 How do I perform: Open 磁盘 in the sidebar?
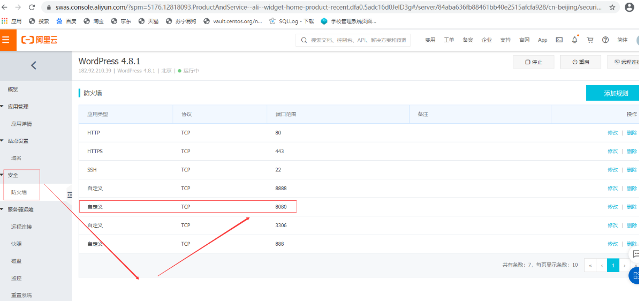[x=16, y=261]
